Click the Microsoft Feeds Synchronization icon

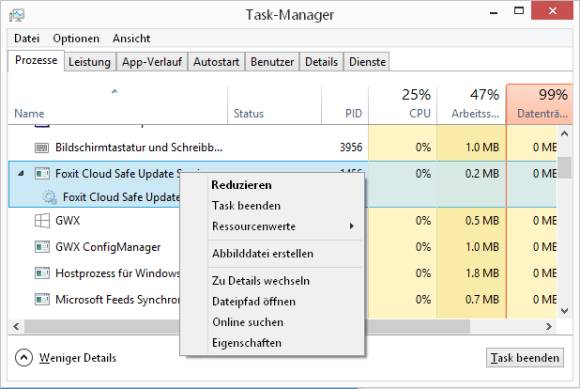[42, 299]
